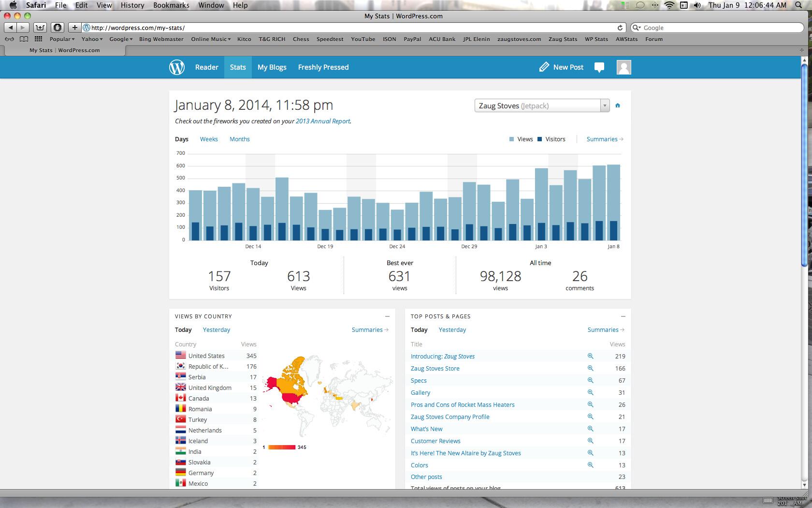Click the add bookmark plus button

tap(74, 28)
